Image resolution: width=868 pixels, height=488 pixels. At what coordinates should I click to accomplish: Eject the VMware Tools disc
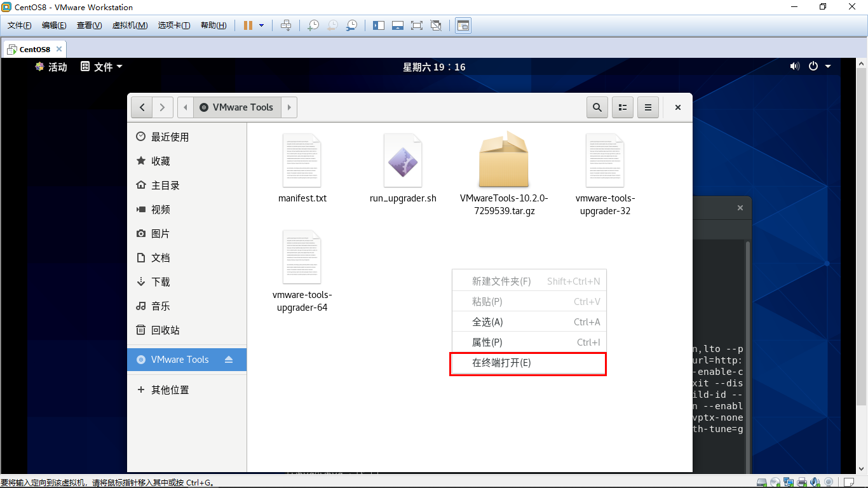click(229, 360)
